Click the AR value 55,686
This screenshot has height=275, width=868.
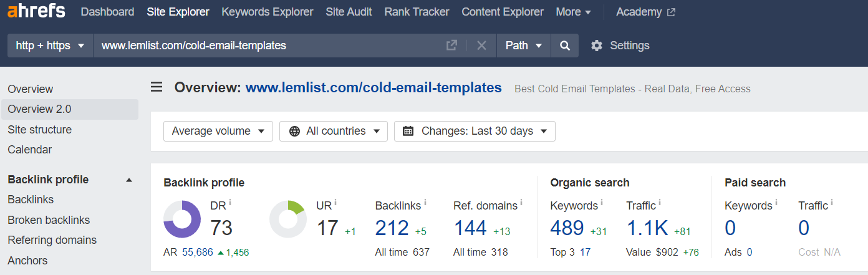pos(198,252)
